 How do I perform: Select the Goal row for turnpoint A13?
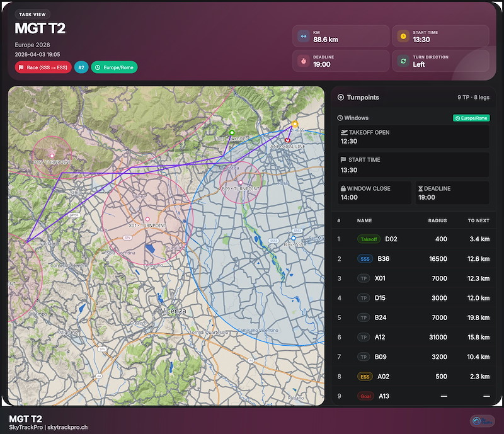tap(403, 396)
